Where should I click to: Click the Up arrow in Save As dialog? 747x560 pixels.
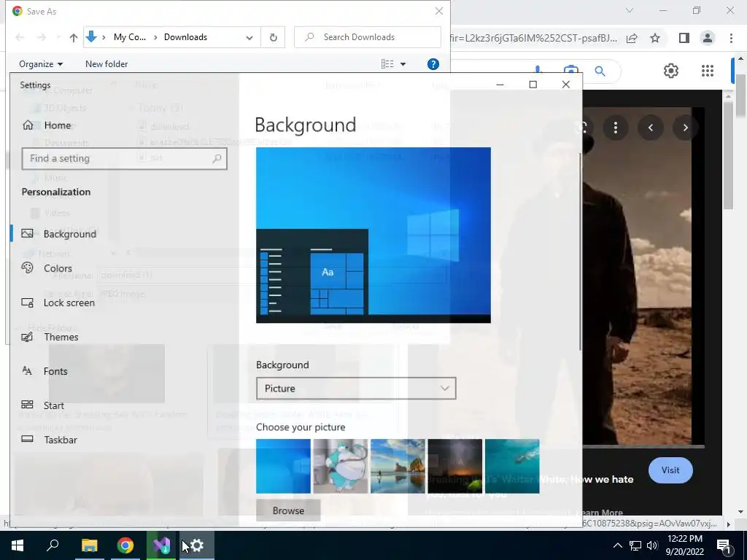74,38
